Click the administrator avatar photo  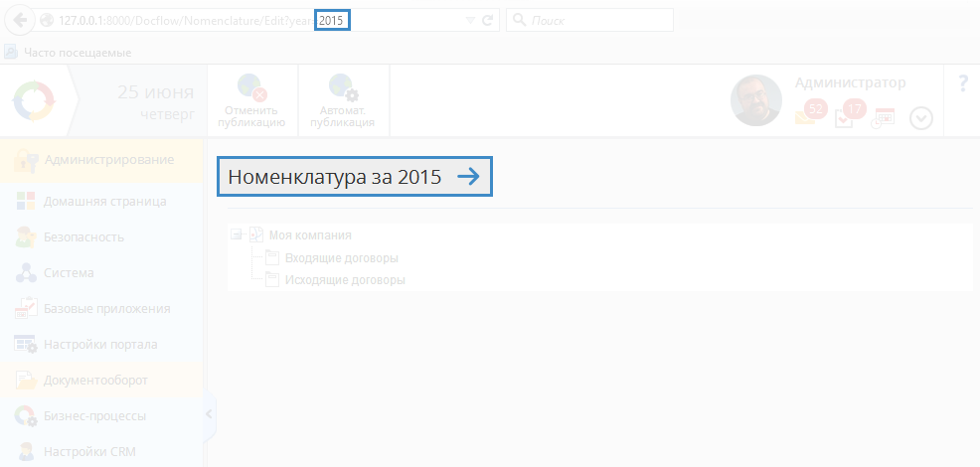[x=755, y=100]
